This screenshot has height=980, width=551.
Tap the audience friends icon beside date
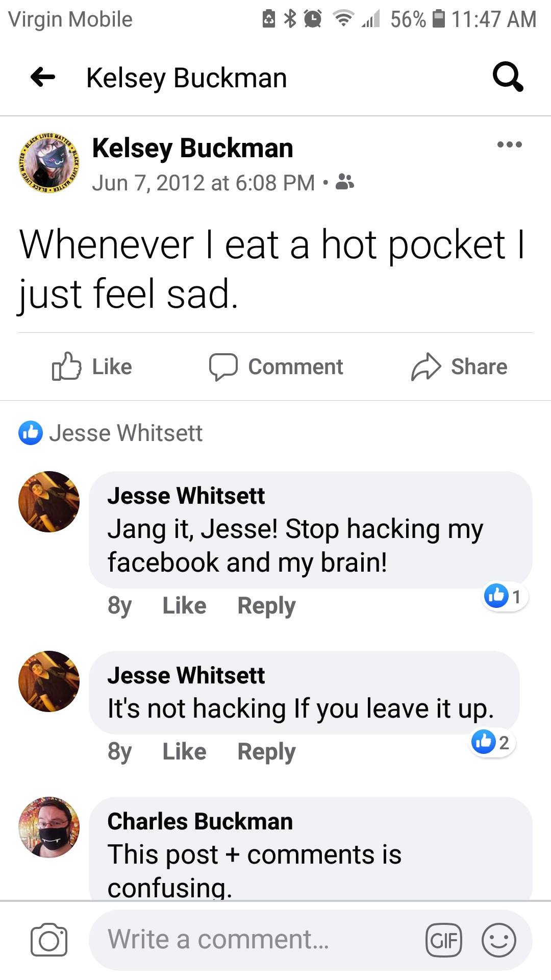pos(345,182)
